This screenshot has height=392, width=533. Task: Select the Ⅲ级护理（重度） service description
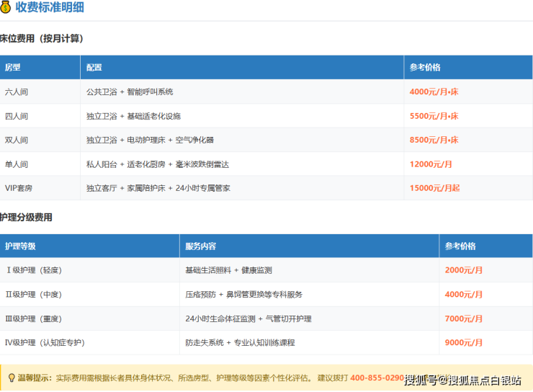click(248, 318)
